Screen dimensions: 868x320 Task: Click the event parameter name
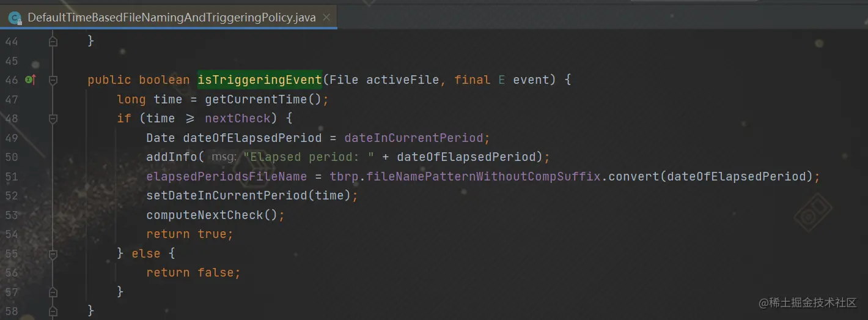coord(531,80)
